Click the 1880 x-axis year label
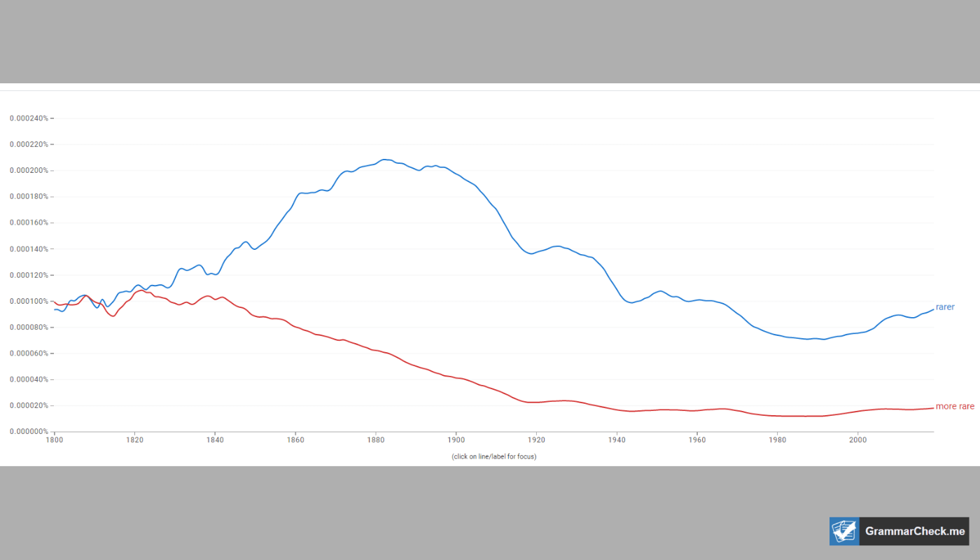Screen dimensions: 980x560 click(x=376, y=440)
